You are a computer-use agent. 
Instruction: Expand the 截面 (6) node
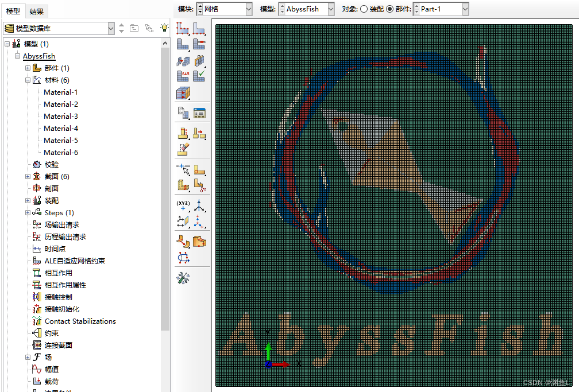[28, 176]
